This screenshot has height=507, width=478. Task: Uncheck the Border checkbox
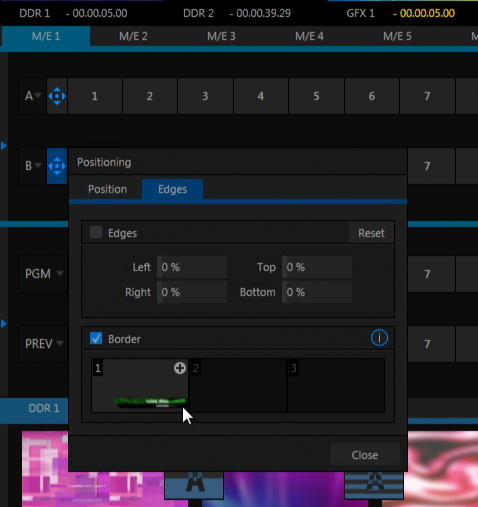click(x=96, y=338)
